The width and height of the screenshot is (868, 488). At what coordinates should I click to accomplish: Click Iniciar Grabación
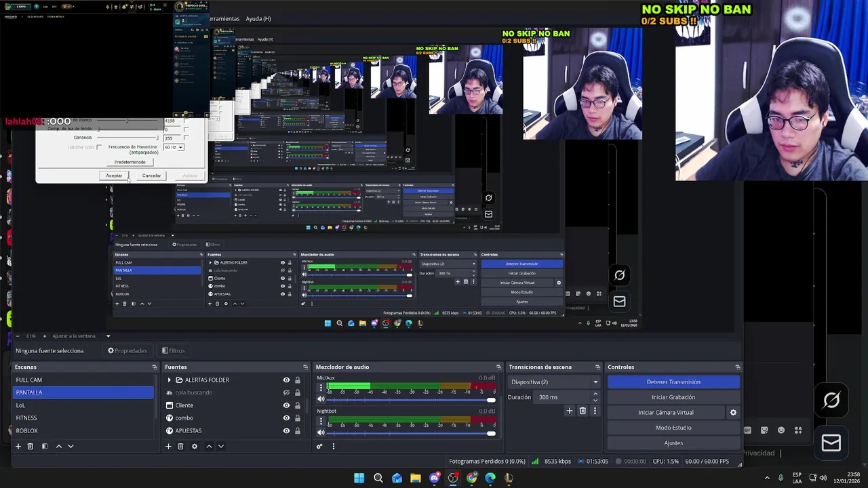[x=673, y=397]
